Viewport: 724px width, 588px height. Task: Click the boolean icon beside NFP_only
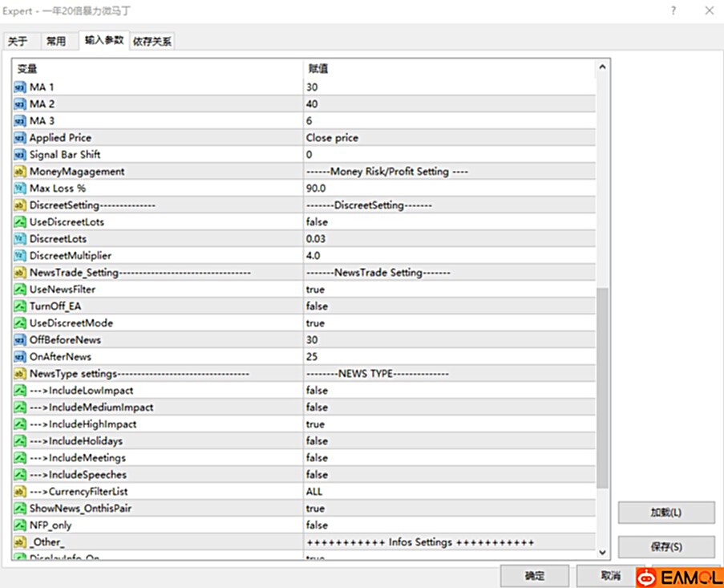[x=20, y=525]
